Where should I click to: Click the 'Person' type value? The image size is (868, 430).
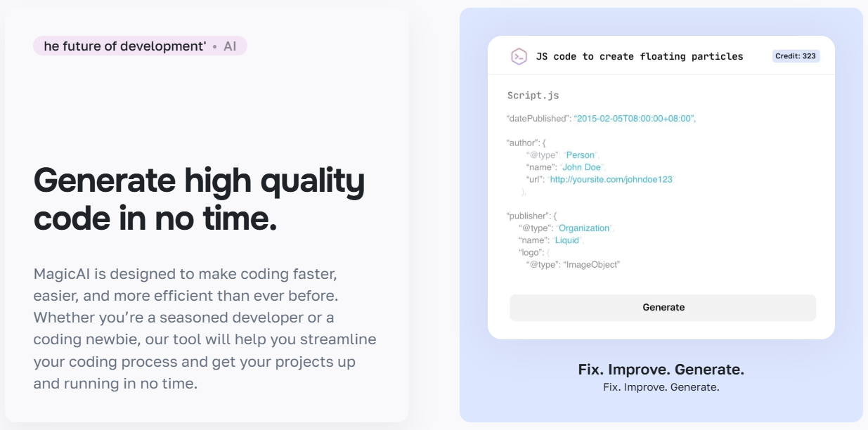click(581, 155)
